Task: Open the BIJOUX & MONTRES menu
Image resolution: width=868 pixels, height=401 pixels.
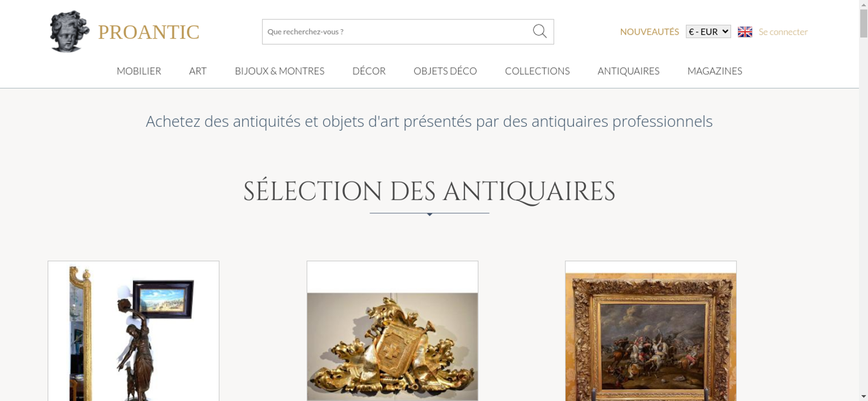Action: click(279, 71)
